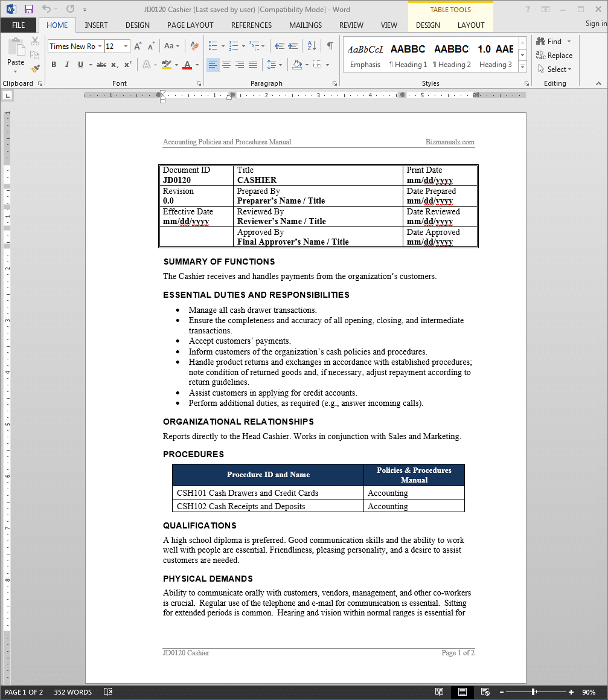Image resolution: width=608 pixels, height=700 pixels.
Task: Click the Word Help question mark icon
Action: click(x=528, y=9)
